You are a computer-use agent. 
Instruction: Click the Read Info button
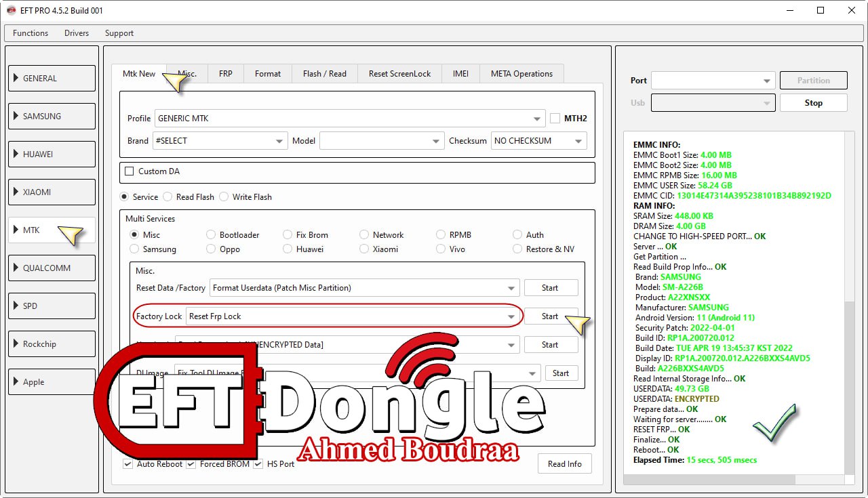(x=565, y=464)
